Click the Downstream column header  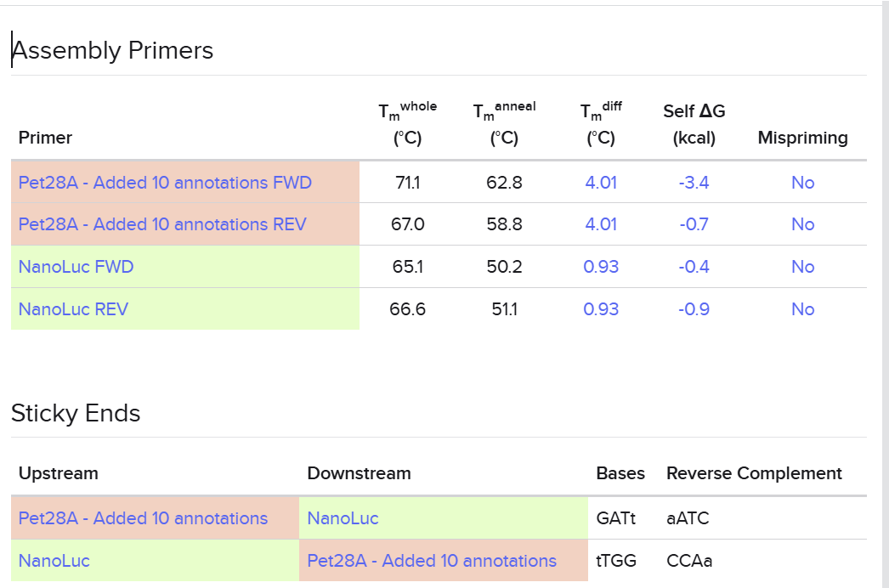[359, 473]
